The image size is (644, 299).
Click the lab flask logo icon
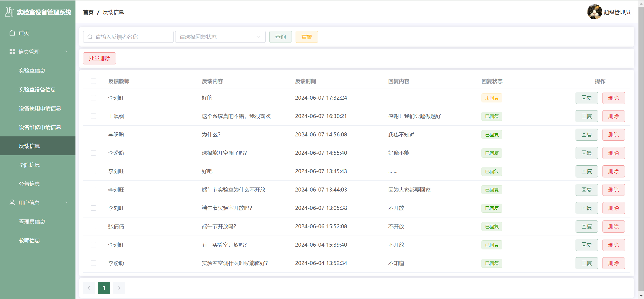[9, 12]
